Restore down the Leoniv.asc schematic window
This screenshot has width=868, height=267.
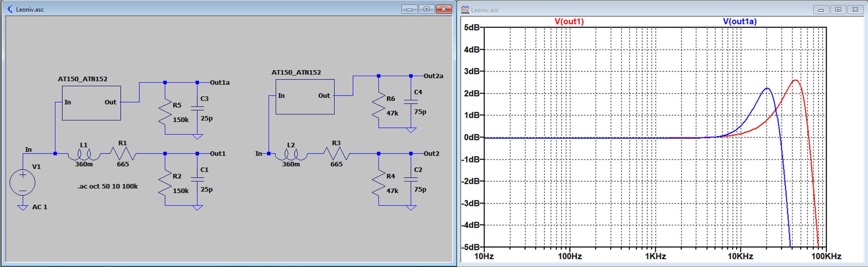coord(426,9)
